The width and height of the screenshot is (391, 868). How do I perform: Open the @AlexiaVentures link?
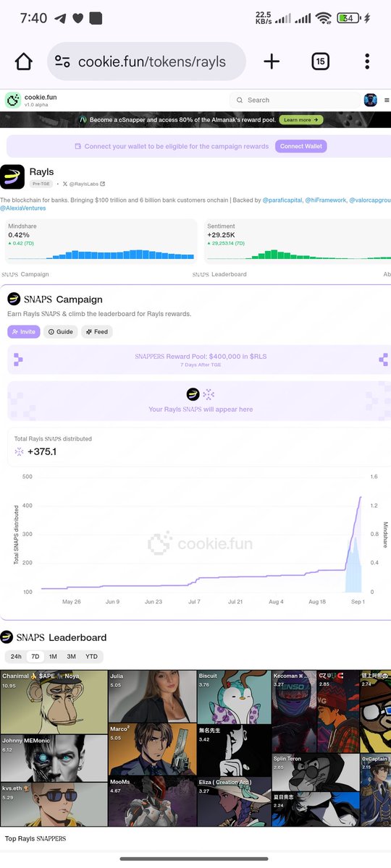click(23, 208)
